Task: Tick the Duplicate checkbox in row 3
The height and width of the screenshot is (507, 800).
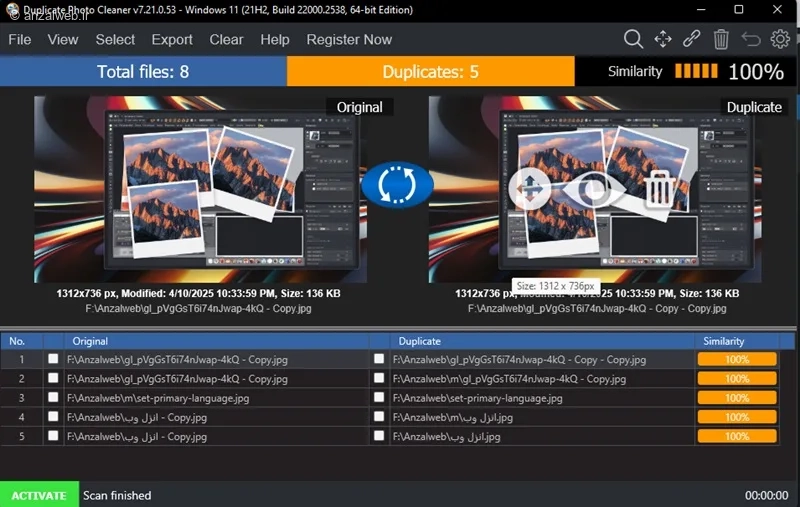Action: [x=379, y=397]
